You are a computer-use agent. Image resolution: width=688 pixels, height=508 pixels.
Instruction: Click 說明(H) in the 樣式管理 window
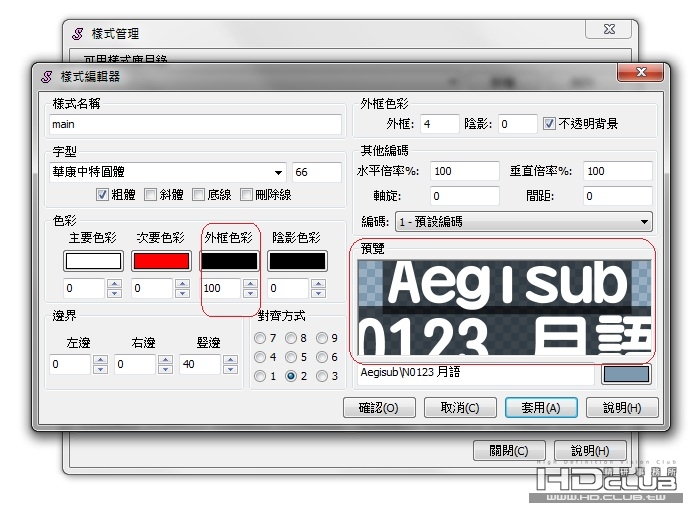(590, 451)
